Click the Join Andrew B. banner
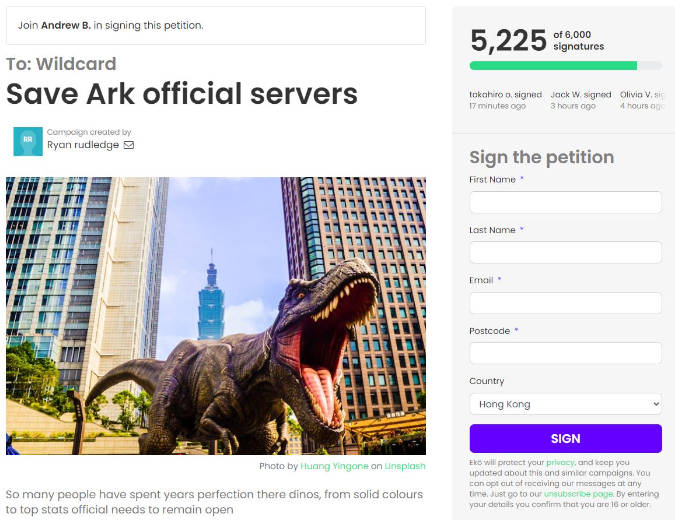This screenshot has width=675, height=520. pyautogui.click(x=216, y=25)
